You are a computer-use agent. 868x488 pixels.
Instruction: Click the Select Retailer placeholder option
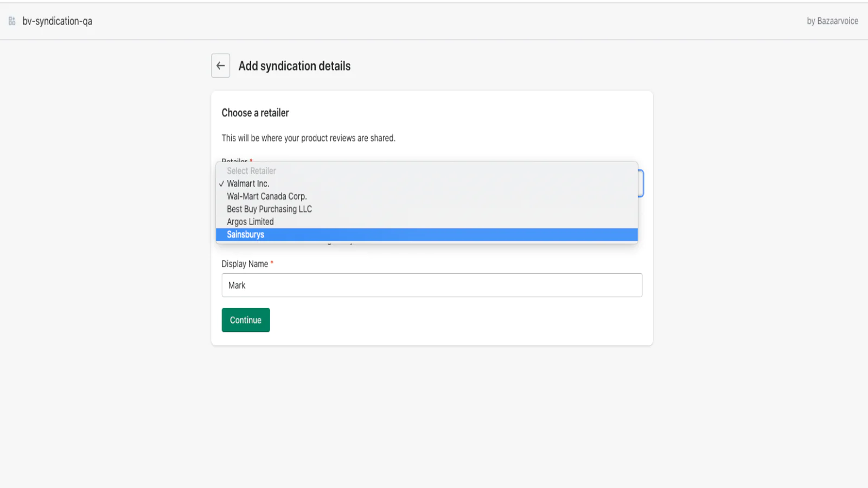pos(426,171)
